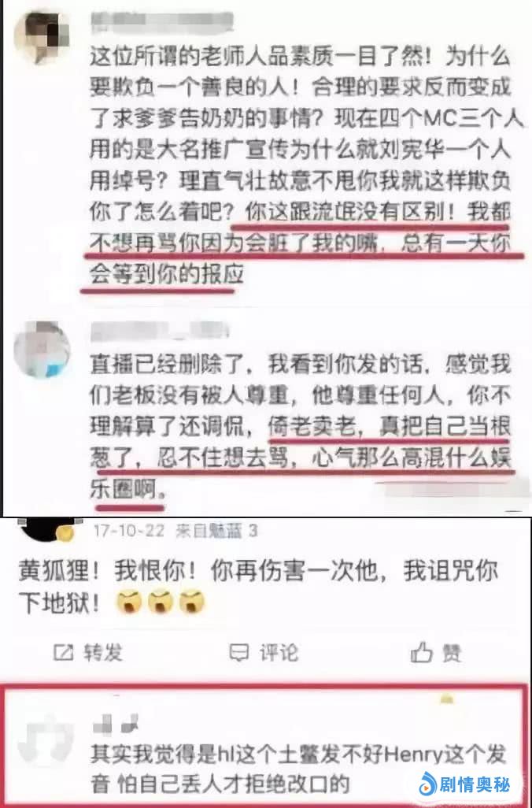Open the first commenter's blurred avatar
This screenshot has height=808, width=532.
point(42,36)
